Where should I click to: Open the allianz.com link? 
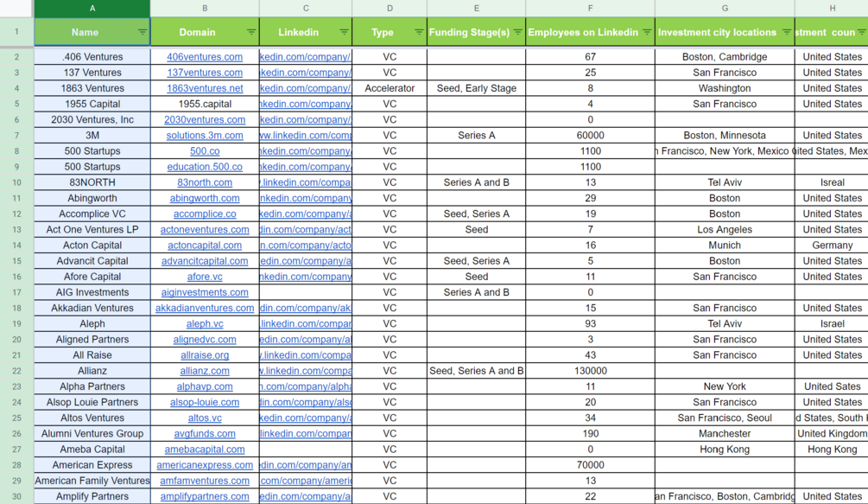point(205,371)
